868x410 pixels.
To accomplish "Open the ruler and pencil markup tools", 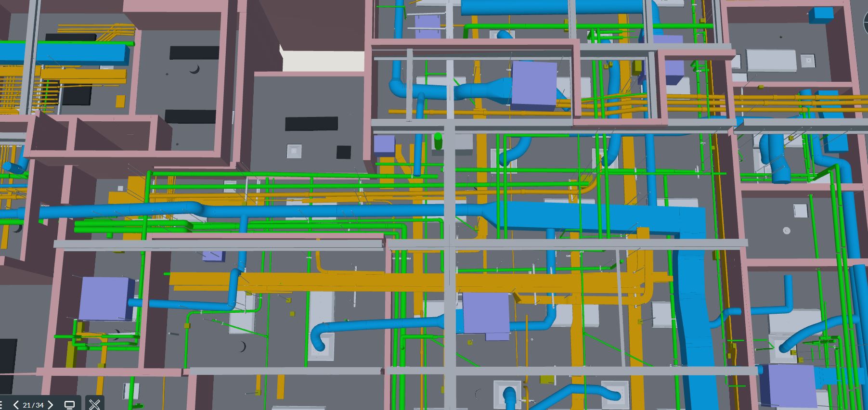I will 95,404.
